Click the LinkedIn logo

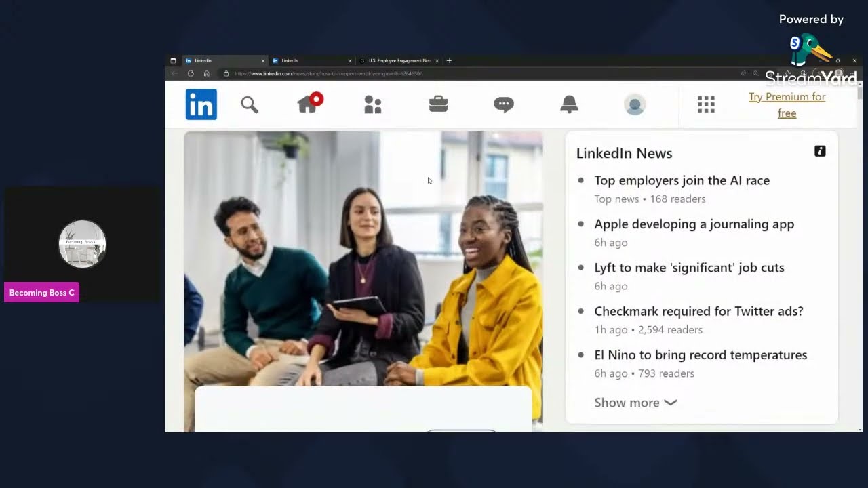click(x=201, y=104)
